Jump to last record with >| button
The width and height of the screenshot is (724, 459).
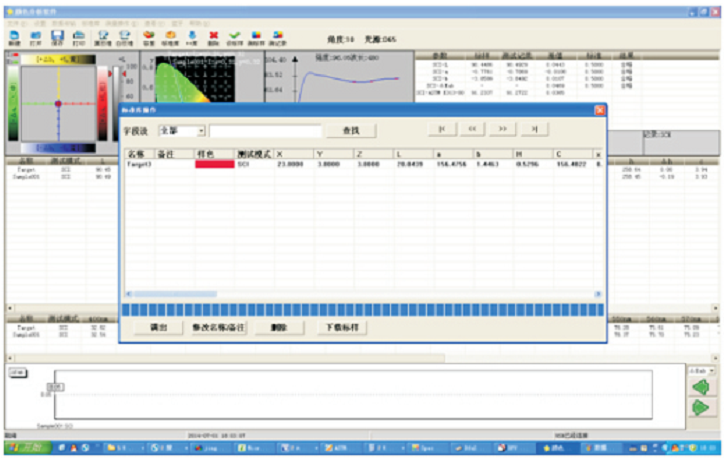tap(535, 129)
